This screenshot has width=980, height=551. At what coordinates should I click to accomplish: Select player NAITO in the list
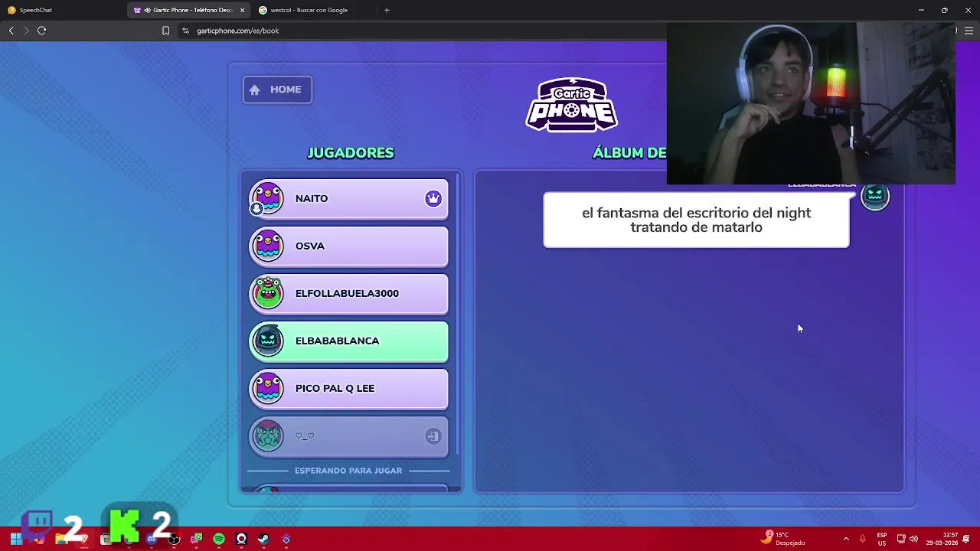coord(348,199)
